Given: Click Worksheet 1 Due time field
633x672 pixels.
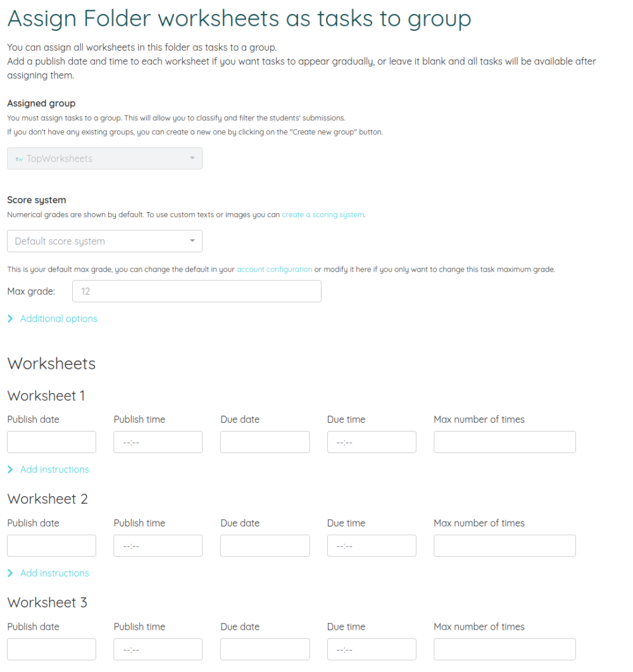Looking at the screenshot, I should tap(371, 442).
